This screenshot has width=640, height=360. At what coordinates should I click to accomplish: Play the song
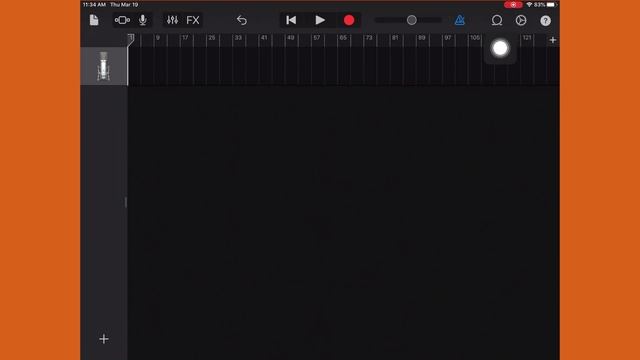[x=320, y=20]
